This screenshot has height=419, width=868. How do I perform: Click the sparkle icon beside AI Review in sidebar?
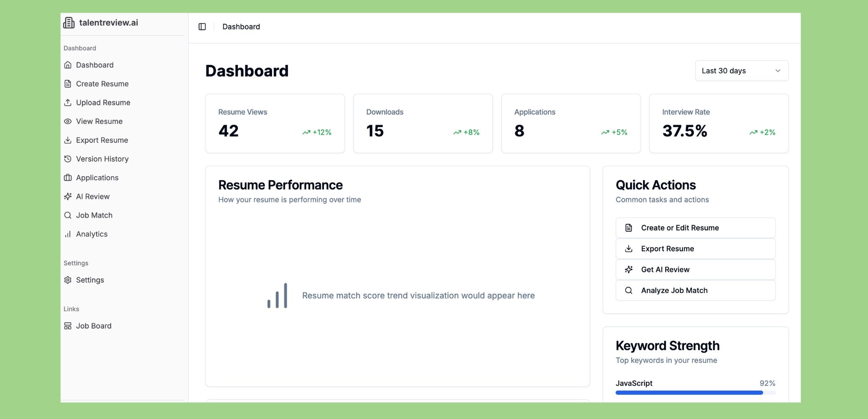(x=68, y=196)
